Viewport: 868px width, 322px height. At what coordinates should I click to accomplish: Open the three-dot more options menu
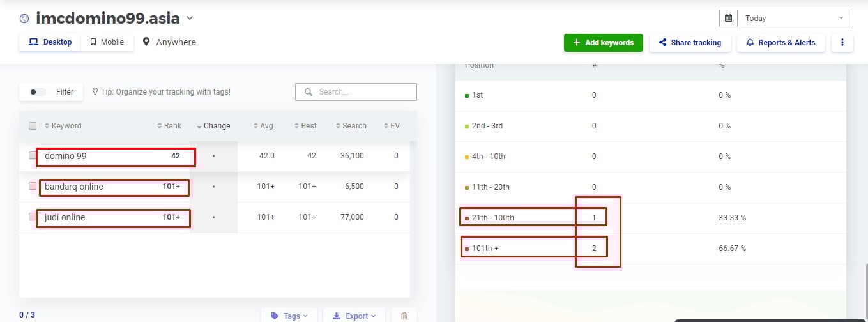pos(842,43)
